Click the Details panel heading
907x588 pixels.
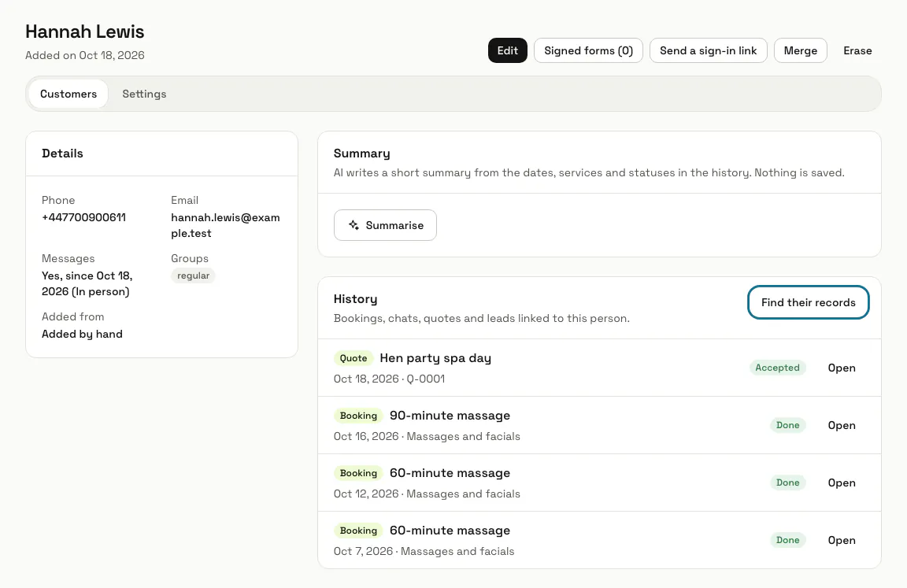(x=62, y=153)
